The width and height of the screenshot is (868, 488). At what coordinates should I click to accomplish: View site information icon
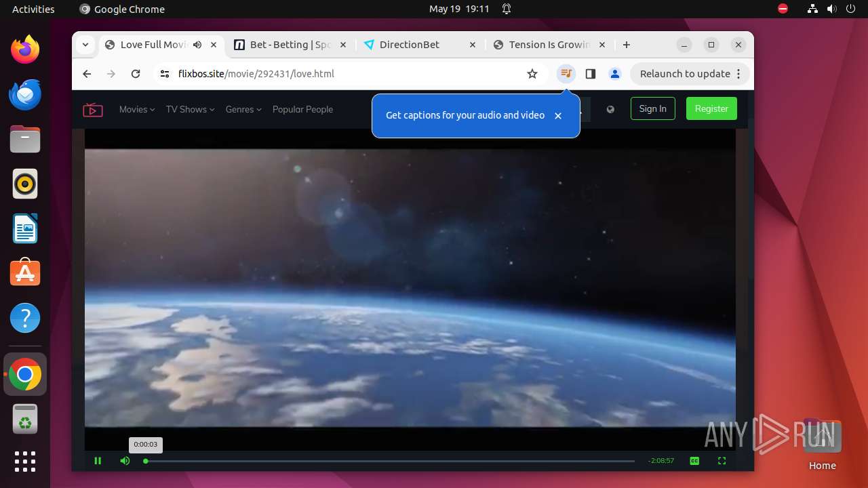[165, 74]
